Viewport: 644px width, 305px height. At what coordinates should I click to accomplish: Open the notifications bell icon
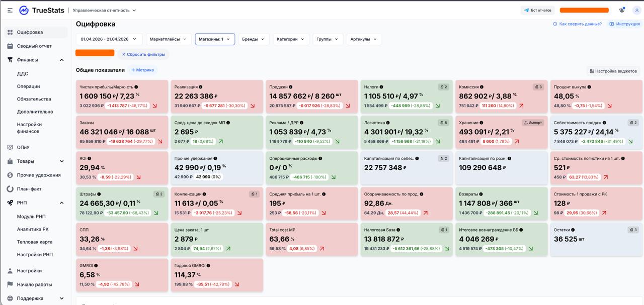pos(622,10)
